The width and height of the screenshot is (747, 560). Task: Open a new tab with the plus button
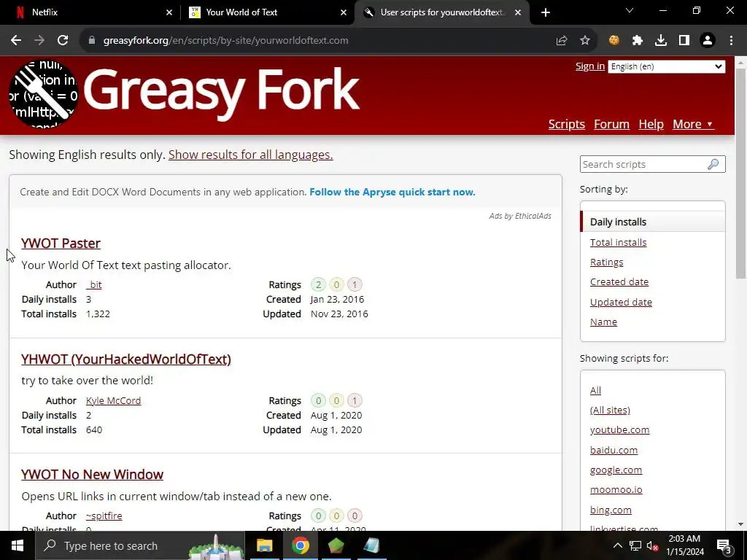pos(546,12)
